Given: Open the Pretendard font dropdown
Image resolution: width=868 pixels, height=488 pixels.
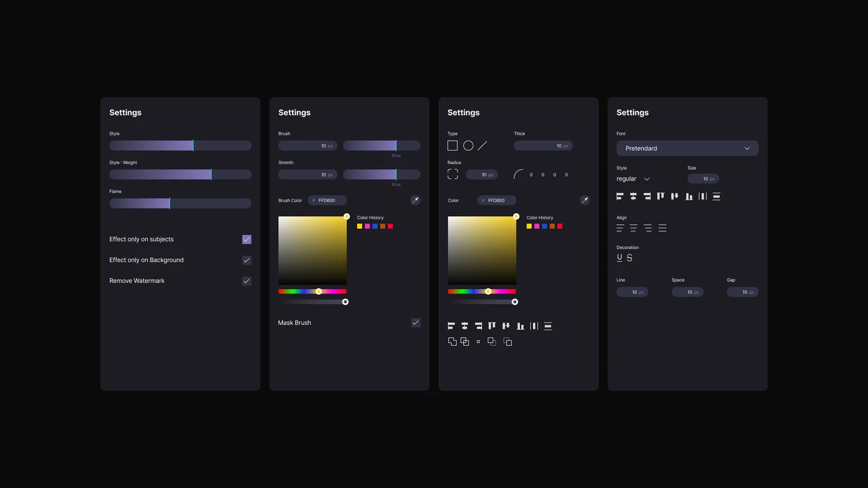Looking at the screenshot, I should point(687,148).
